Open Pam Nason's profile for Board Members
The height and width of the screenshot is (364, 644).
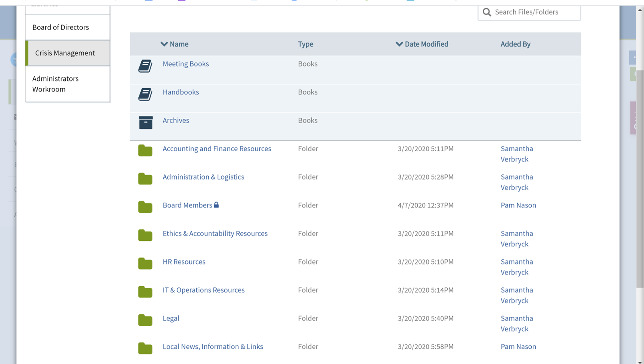[518, 205]
